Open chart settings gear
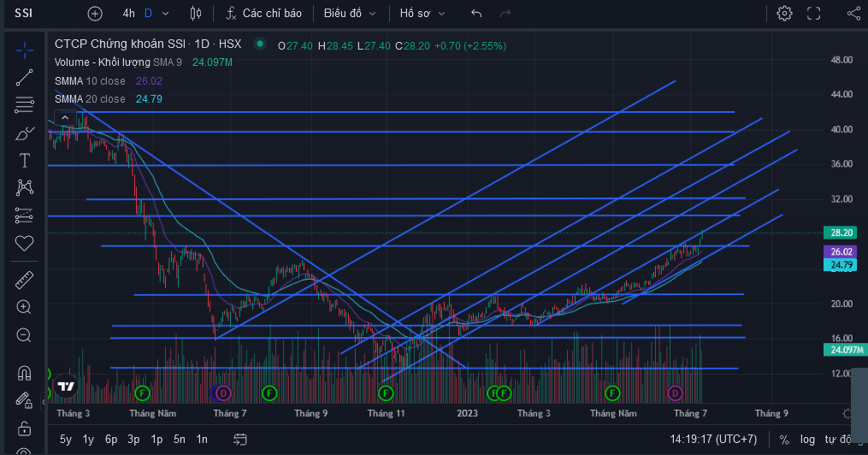Image resolution: width=868 pixels, height=455 pixels. [784, 14]
